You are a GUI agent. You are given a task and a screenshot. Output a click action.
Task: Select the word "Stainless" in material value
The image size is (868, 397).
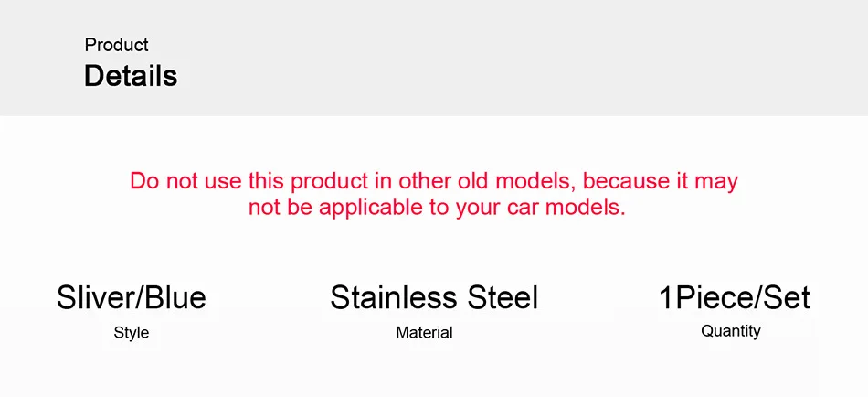point(395,297)
